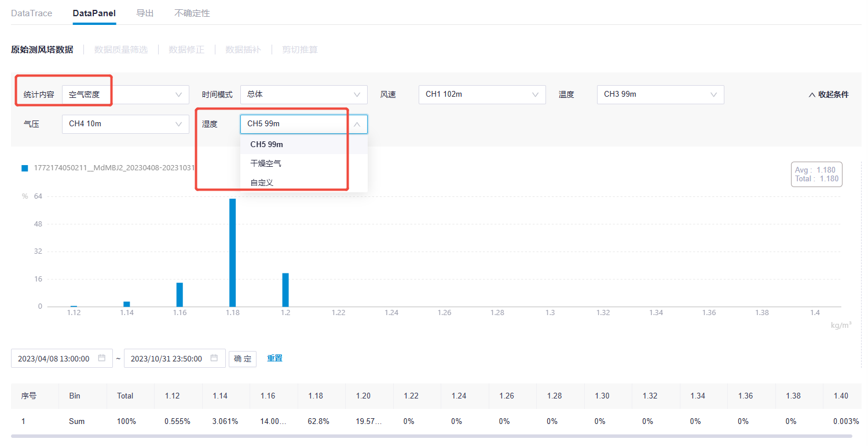Open the 时间模式 dropdown
Image resolution: width=868 pixels, height=446 pixels.
point(303,94)
